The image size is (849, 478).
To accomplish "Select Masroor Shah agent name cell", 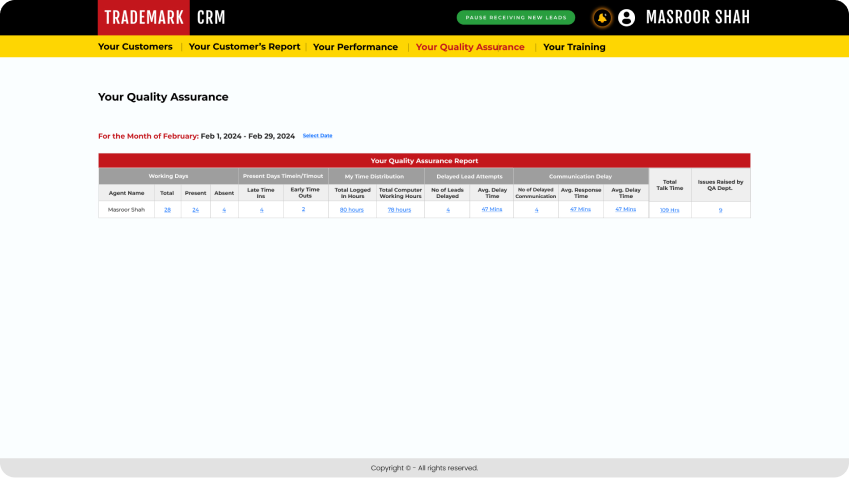I will pyautogui.click(x=126, y=210).
